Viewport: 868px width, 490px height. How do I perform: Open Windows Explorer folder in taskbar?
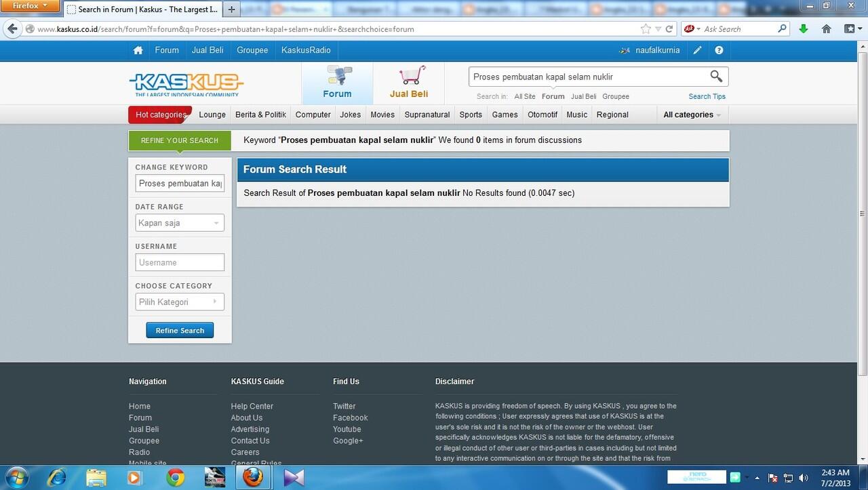[96, 478]
